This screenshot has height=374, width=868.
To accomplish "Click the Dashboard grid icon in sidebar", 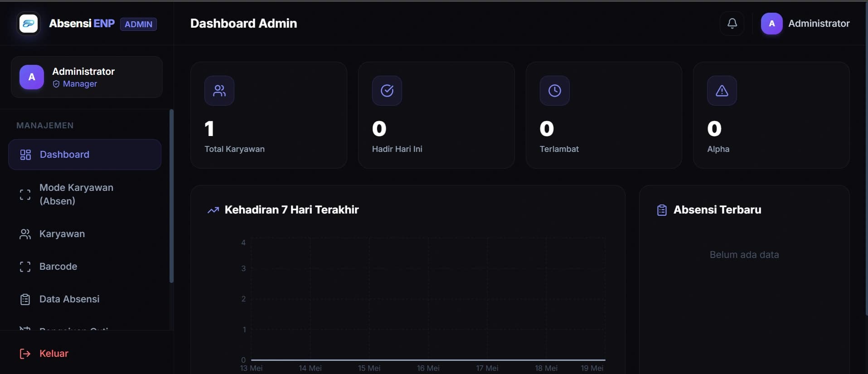I will pos(25,155).
